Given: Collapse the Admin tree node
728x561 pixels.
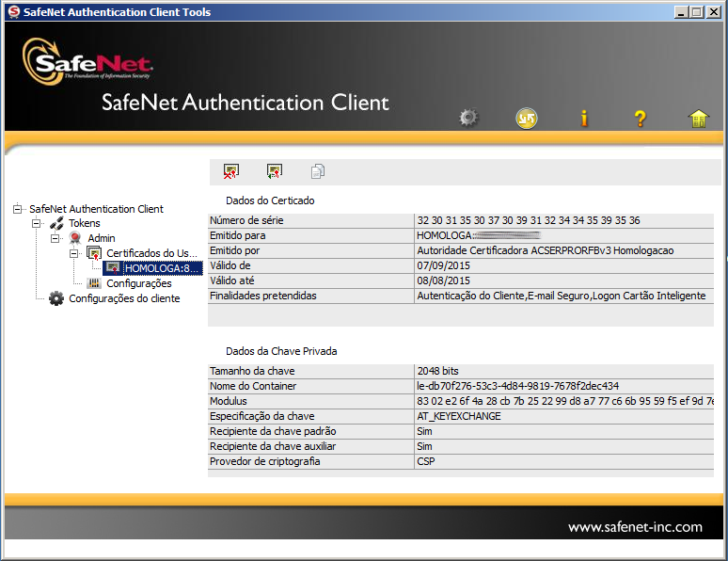Looking at the screenshot, I should click(55, 238).
